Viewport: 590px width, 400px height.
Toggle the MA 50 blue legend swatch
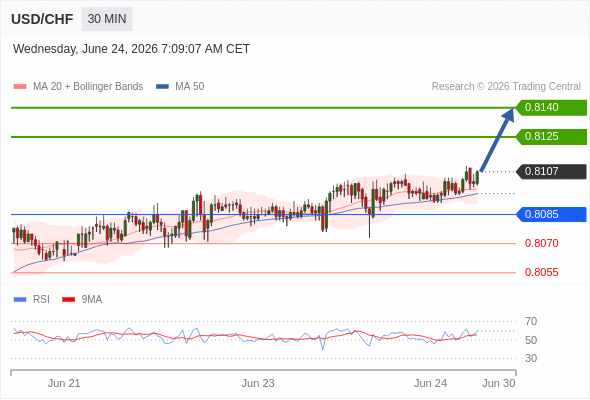click(x=163, y=87)
